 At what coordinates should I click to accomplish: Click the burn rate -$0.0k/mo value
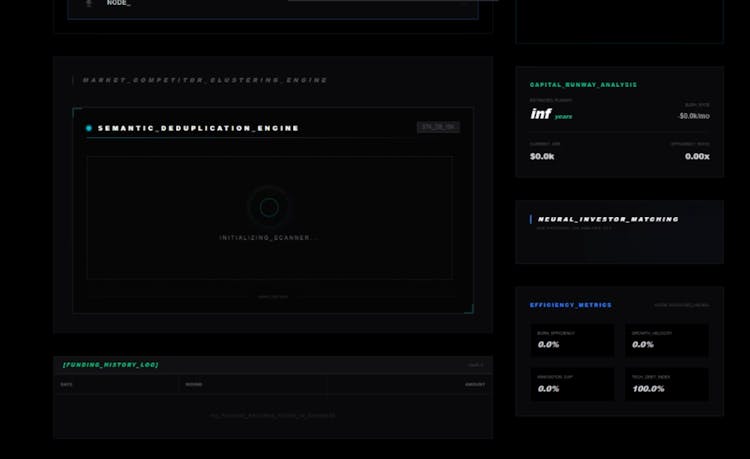(693, 116)
